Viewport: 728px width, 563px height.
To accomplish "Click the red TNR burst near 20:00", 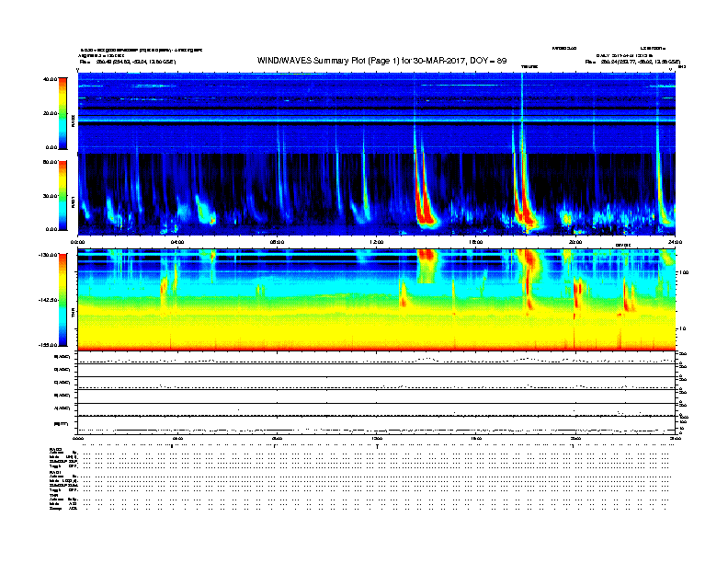I will [577, 297].
